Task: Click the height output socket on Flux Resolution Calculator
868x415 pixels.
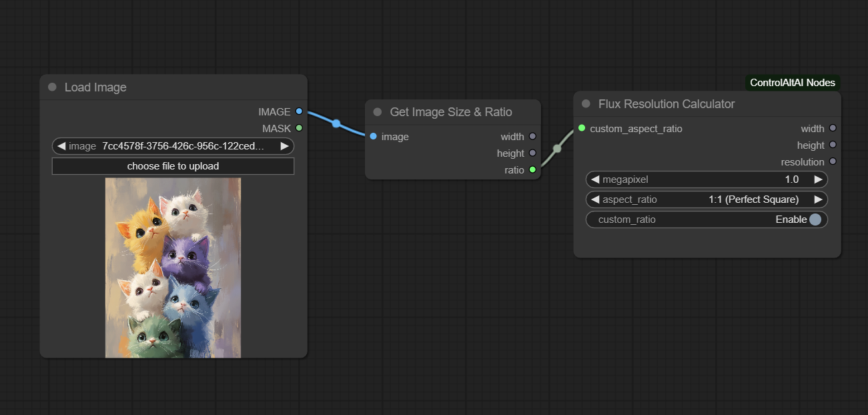Action: coord(833,145)
